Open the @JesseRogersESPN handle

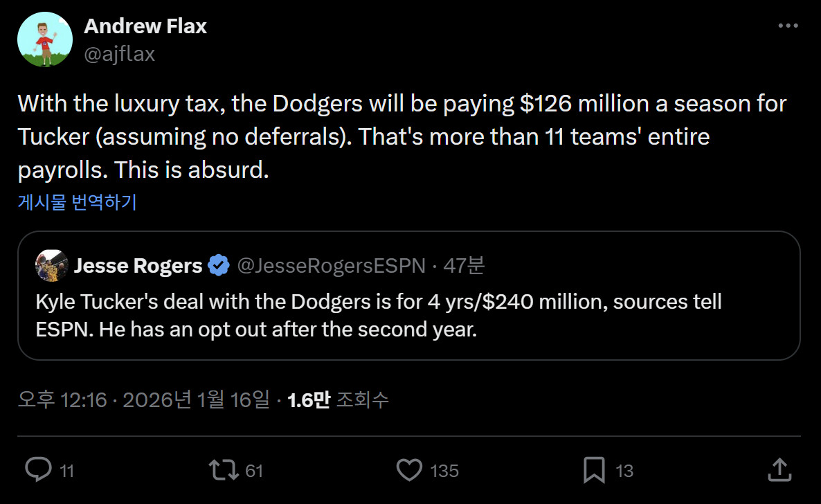click(331, 266)
